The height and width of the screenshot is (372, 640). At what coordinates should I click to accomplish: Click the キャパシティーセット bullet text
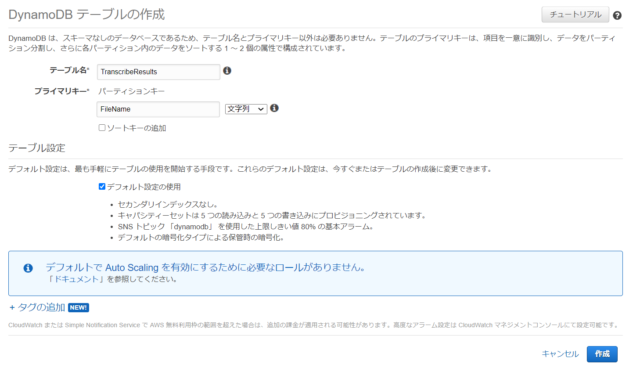click(x=271, y=216)
